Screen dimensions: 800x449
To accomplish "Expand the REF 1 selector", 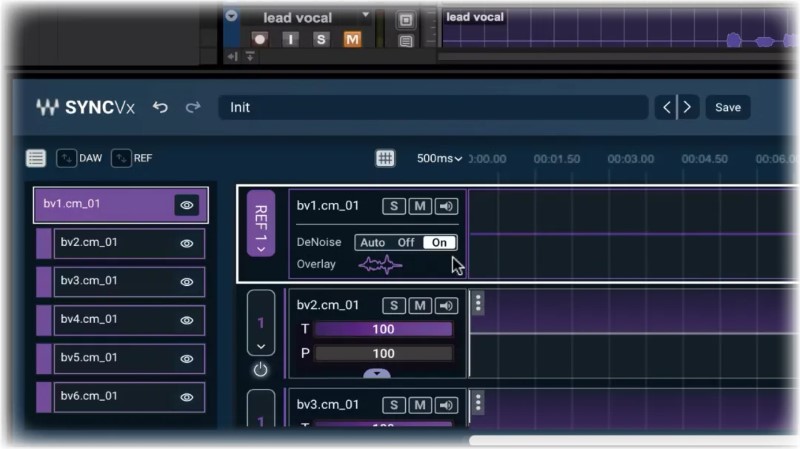I will point(261,223).
